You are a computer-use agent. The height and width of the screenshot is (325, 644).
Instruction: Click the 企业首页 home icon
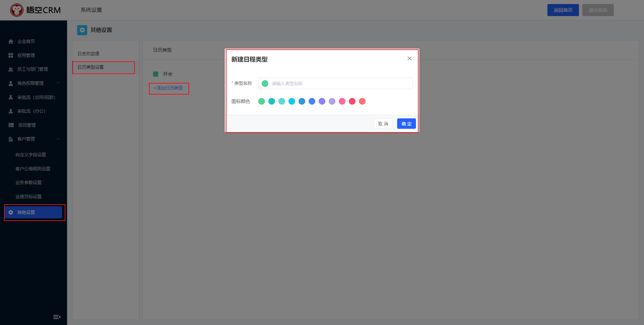tap(11, 42)
